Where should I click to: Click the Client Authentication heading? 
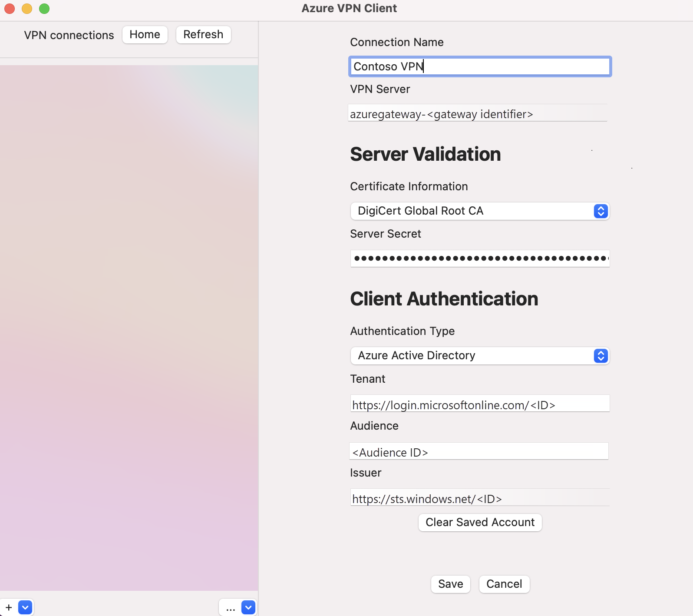pos(444,299)
